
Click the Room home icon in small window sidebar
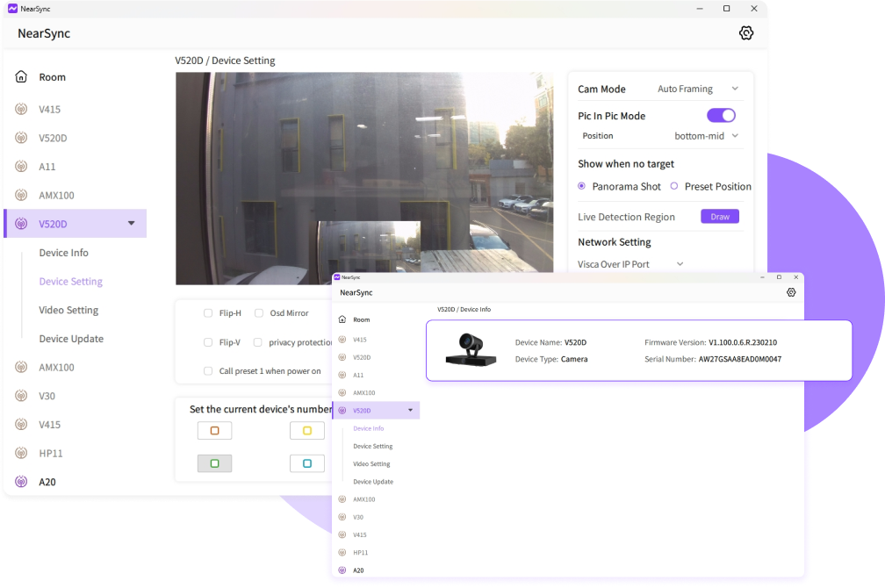point(342,319)
